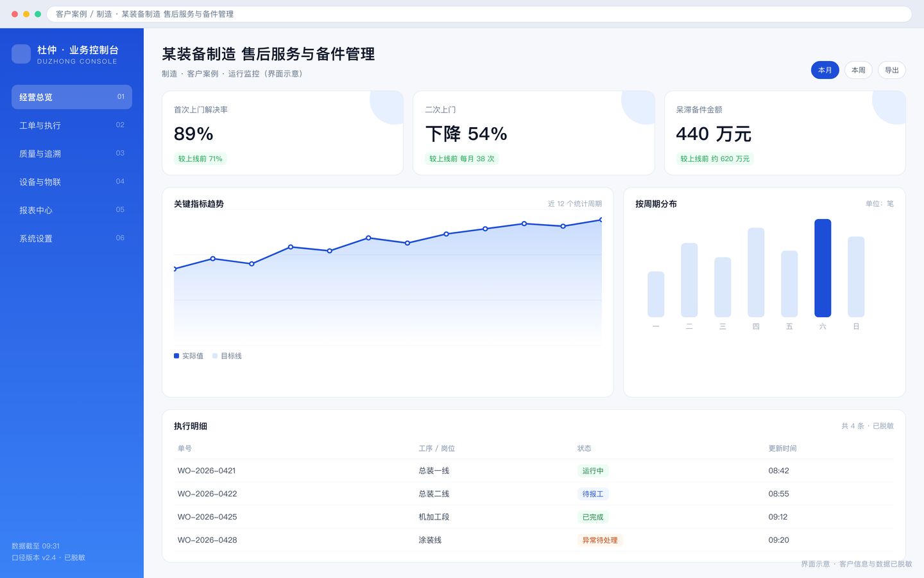This screenshot has width=924, height=578.
Task: Open 系统设置 in the sidebar
Action: [72, 238]
